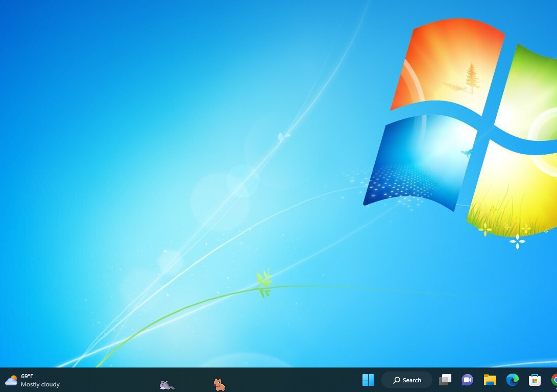Open the Windows Start menu
This screenshot has width=557, height=392.
pyautogui.click(x=368, y=380)
